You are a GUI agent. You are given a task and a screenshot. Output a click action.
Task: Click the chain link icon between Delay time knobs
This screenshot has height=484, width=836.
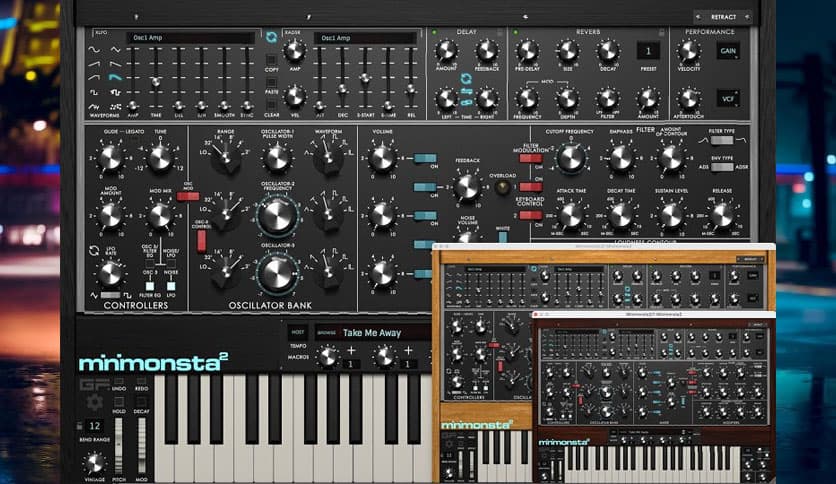[466, 101]
